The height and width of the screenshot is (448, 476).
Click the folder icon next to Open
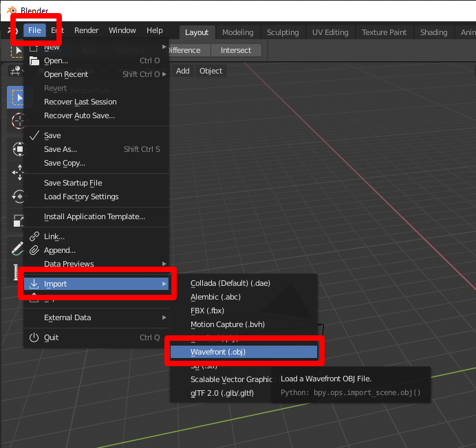tap(34, 60)
